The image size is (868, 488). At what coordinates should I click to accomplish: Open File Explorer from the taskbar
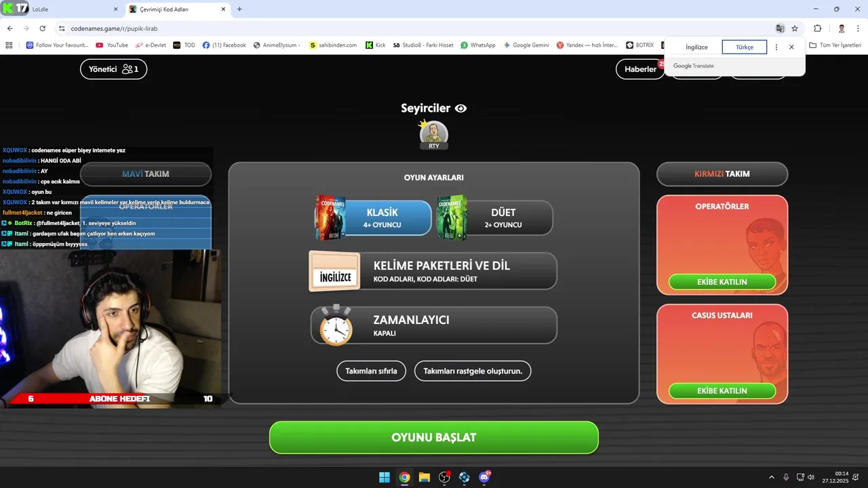(425, 477)
